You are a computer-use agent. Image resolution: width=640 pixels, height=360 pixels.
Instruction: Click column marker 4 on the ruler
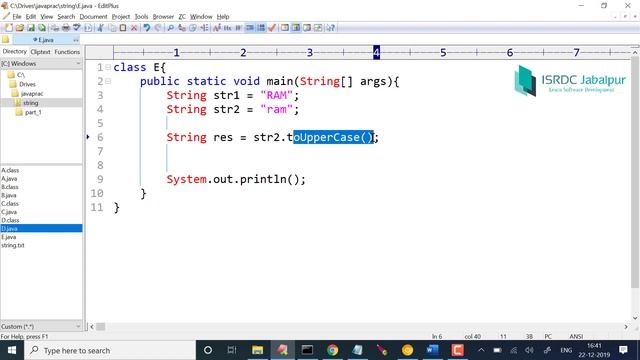tap(376, 52)
